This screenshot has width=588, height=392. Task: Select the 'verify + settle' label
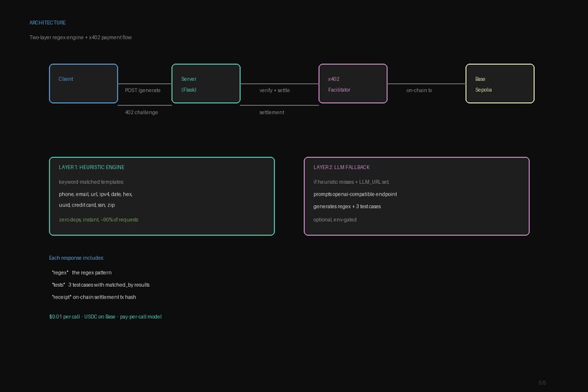coord(274,91)
